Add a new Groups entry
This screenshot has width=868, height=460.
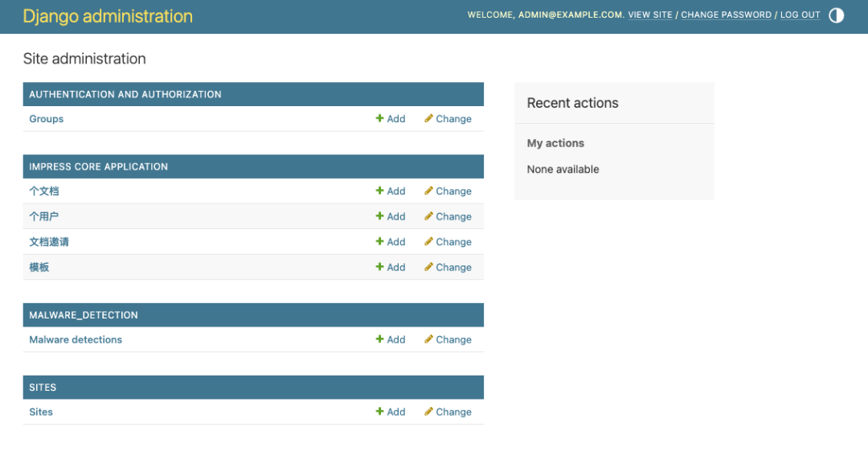[x=391, y=118]
